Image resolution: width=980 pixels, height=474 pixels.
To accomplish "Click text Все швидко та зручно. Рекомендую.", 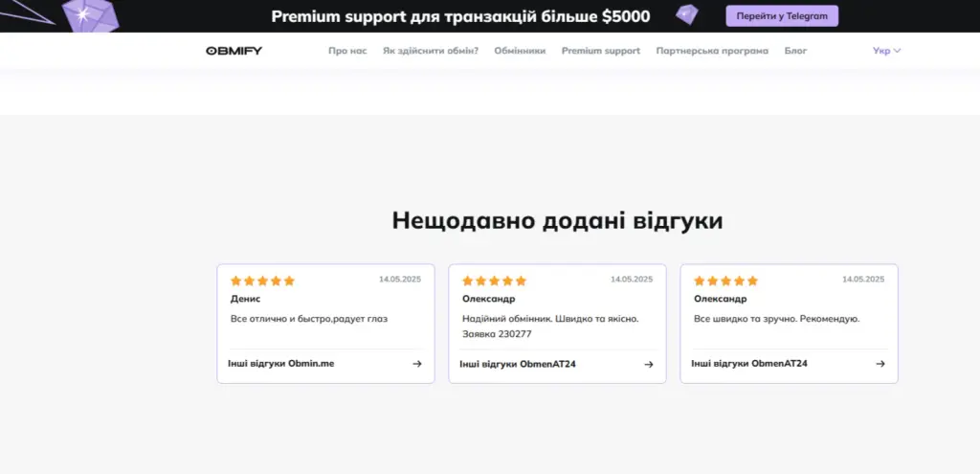I will click(777, 319).
